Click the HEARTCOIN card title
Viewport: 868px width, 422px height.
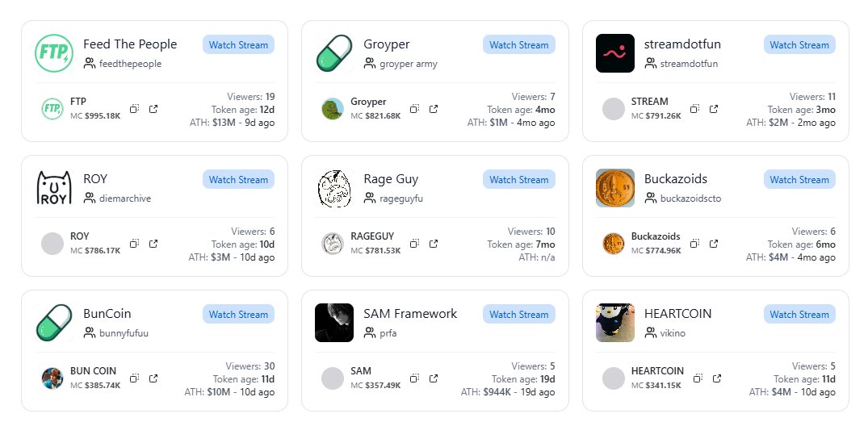pos(677,314)
